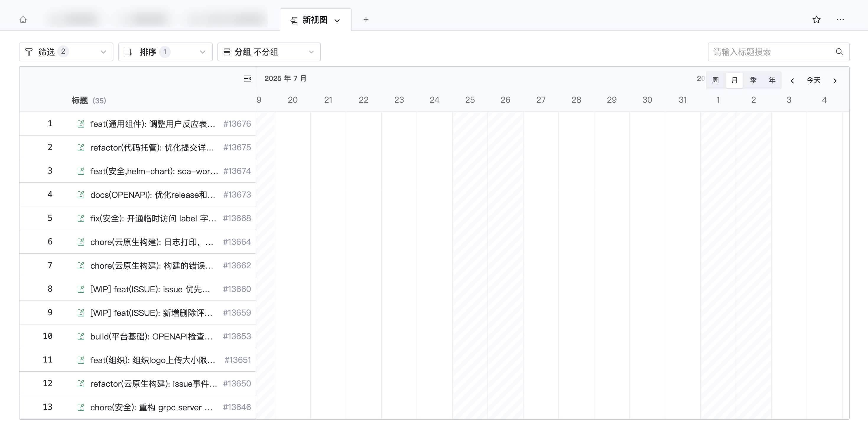The image size is (868, 431).
Task: Click the home icon
Action: point(23,19)
